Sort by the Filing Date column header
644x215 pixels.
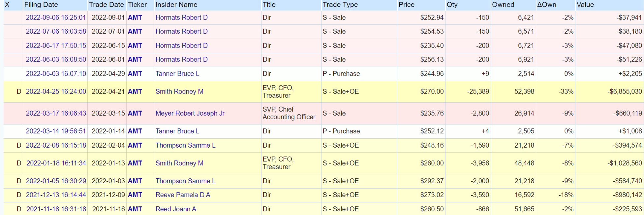coord(41,5)
